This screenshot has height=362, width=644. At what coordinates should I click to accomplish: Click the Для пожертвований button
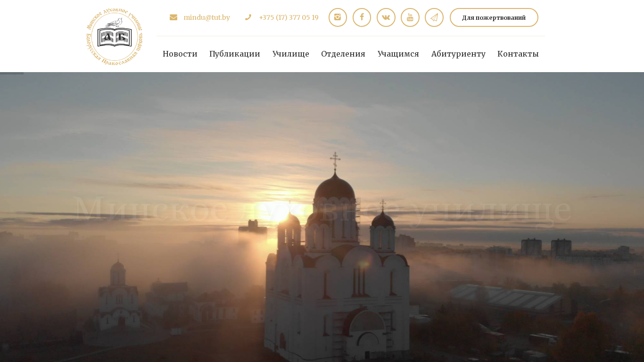pyautogui.click(x=494, y=17)
